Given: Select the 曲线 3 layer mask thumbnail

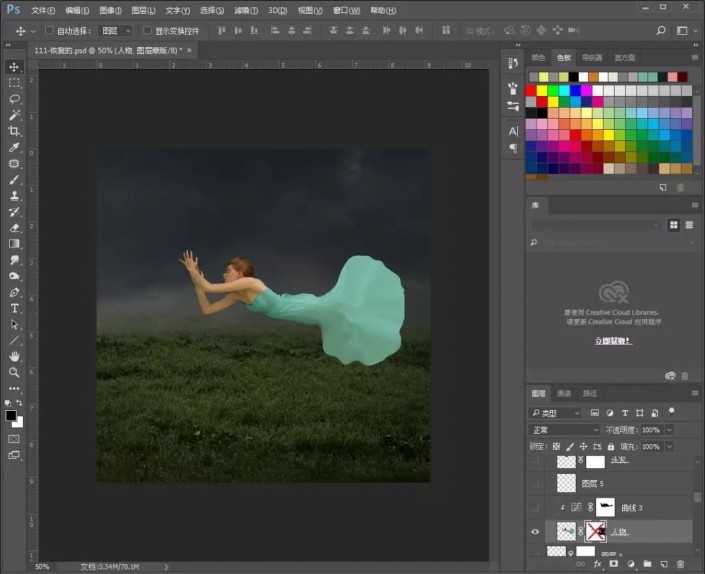Looking at the screenshot, I should pos(605,507).
